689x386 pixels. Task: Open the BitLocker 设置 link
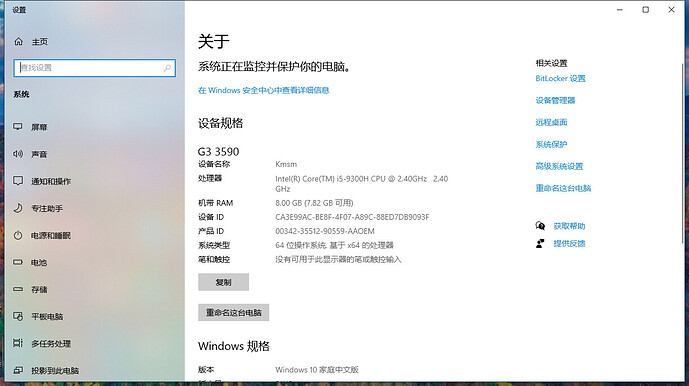tap(560, 78)
